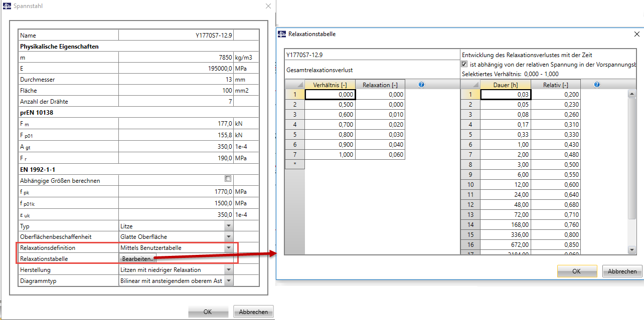This screenshot has height=320, width=644.
Task: Select Relaxation cell 0,030
Action: (380, 135)
